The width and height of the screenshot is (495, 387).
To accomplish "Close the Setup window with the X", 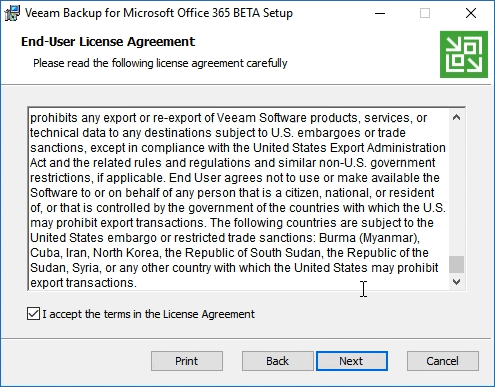I will click(471, 13).
